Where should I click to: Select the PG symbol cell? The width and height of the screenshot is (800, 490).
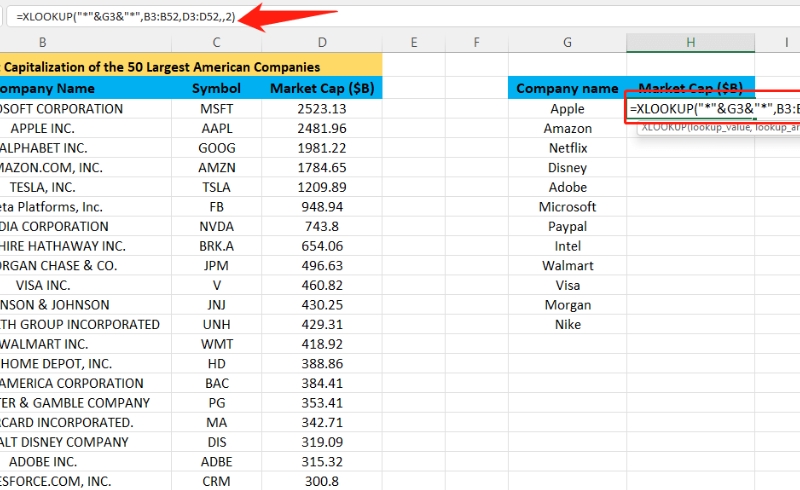tap(216, 403)
